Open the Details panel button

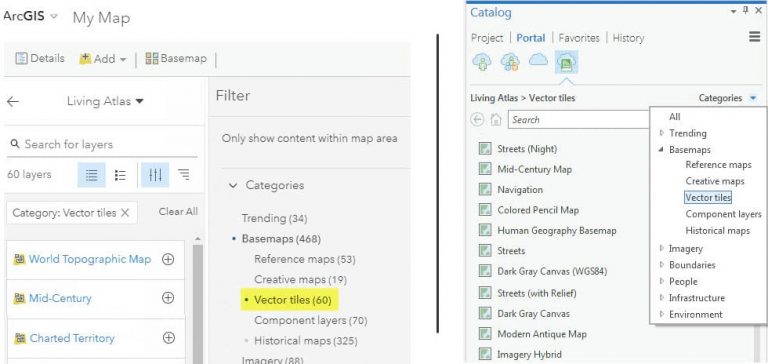coord(40,59)
